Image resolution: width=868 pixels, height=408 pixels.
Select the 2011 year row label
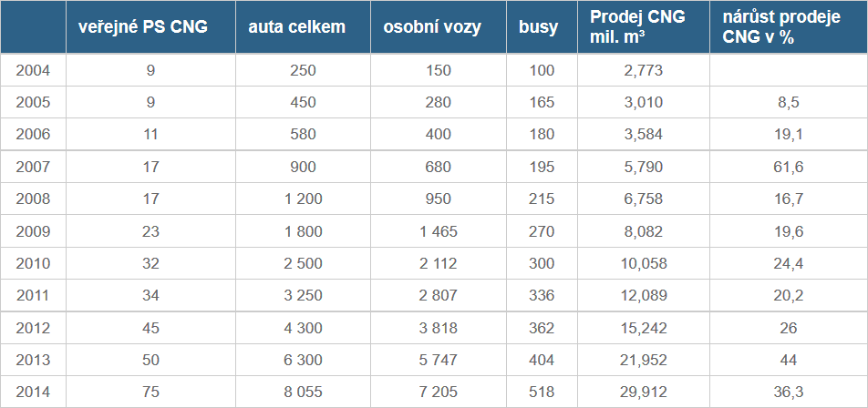coord(33,296)
